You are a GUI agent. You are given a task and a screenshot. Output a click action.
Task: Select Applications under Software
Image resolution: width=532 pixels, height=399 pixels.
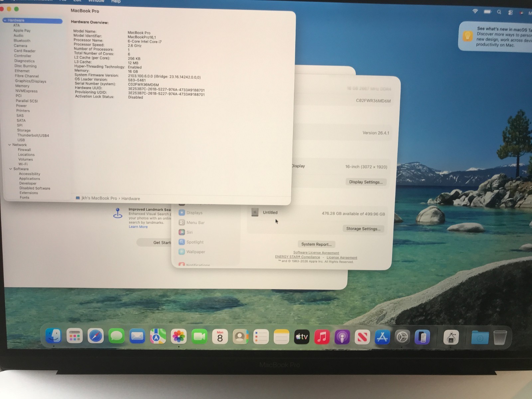[29, 179]
